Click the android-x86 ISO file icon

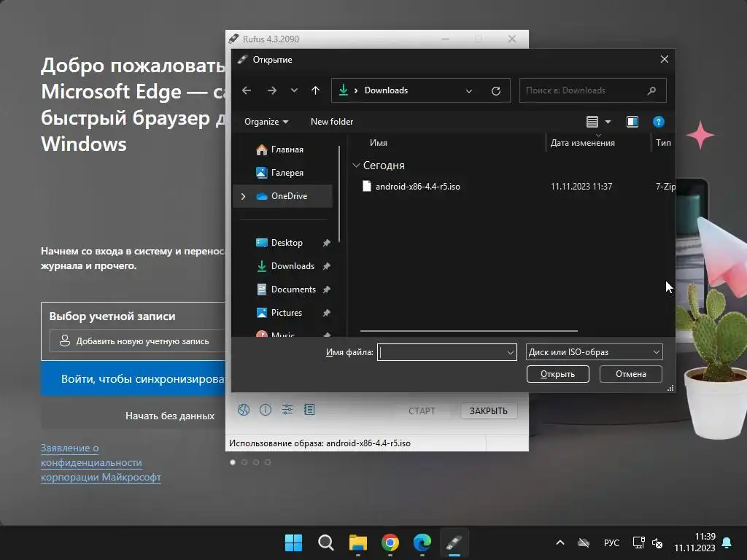pos(366,186)
